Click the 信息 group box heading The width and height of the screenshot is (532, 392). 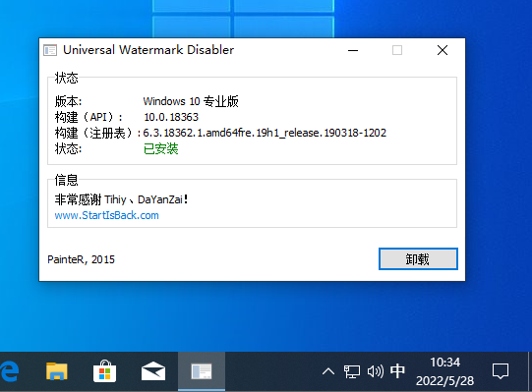(x=67, y=180)
